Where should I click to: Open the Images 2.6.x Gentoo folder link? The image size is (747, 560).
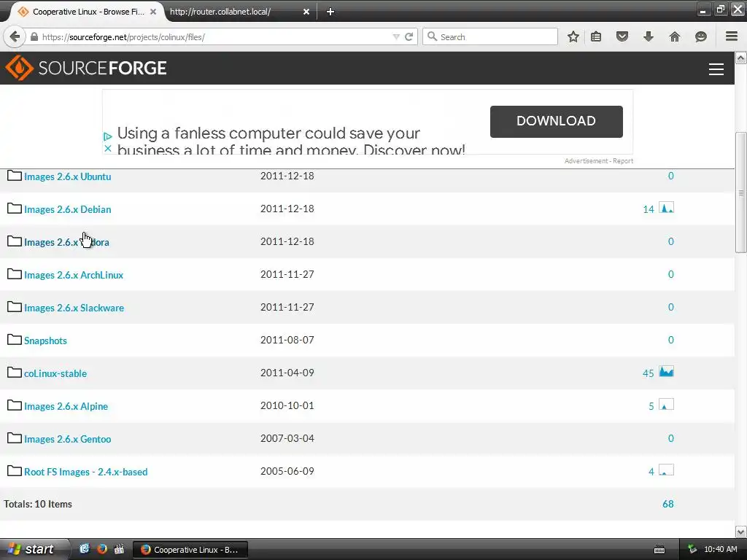[x=68, y=439]
